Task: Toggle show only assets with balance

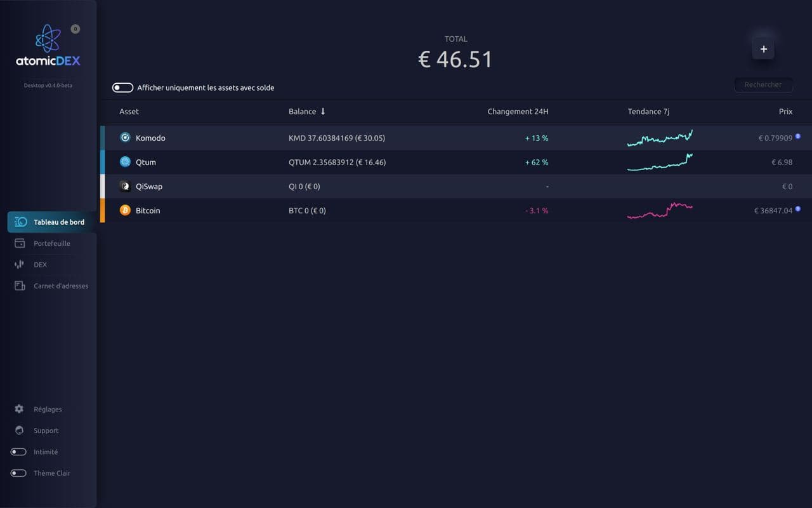Action: (x=122, y=88)
